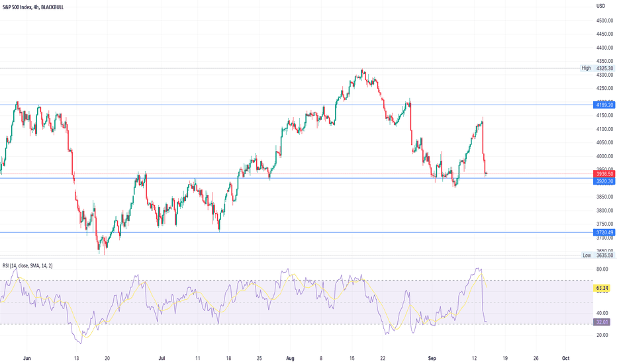Viewport: 617px width, 364px height.
Task: Click the 20.00 RSI scale label
Action: tap(602, 336)
